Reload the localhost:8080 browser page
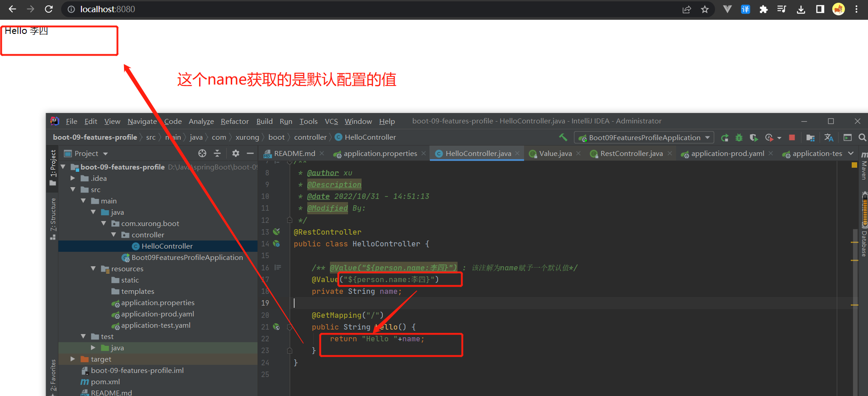The width and height of the screenshot is (868, 396). [49, 9]
